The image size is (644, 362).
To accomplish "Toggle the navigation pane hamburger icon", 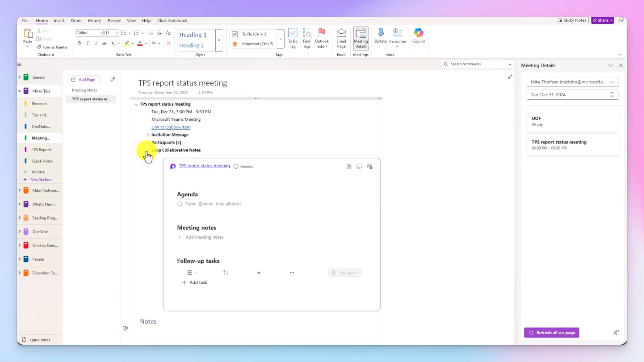I will tap(19, 64).
